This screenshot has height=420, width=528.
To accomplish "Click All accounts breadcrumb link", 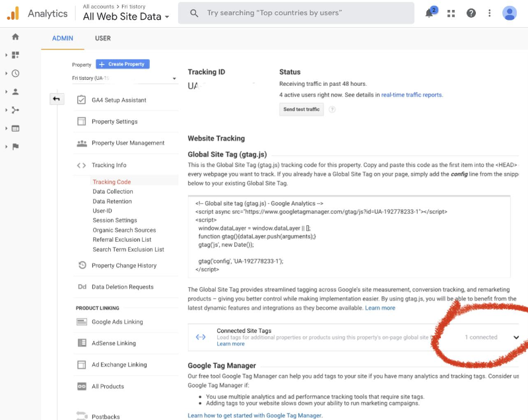I will pyautogui.click(x=98, y=7).
